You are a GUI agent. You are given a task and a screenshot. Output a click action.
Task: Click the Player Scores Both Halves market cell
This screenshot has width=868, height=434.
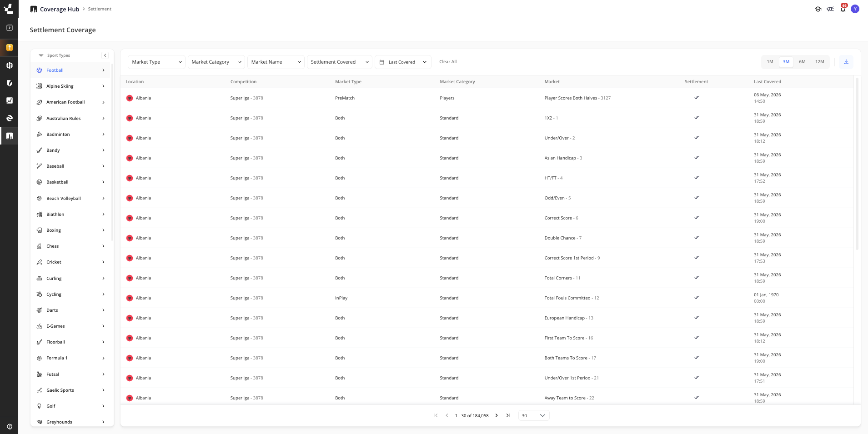[x=577, y=98]
